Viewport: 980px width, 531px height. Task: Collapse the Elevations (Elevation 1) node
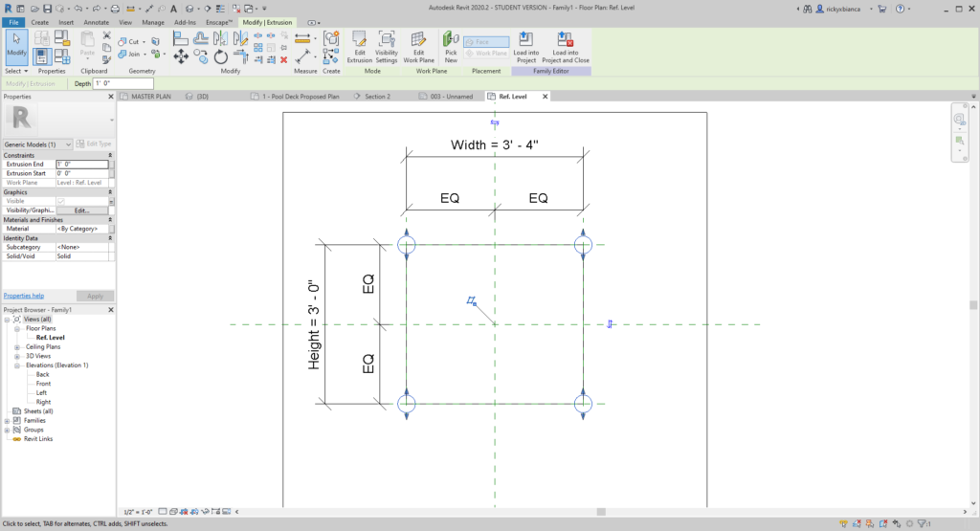(x=17, y=365)
